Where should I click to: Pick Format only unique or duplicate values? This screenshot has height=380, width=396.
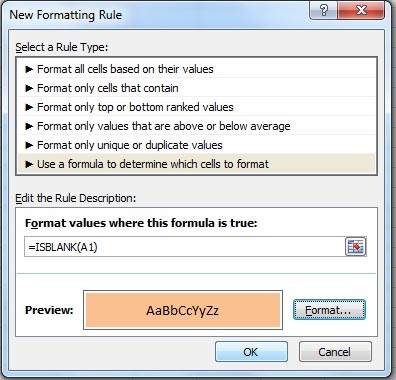click(x=197, y=145)
